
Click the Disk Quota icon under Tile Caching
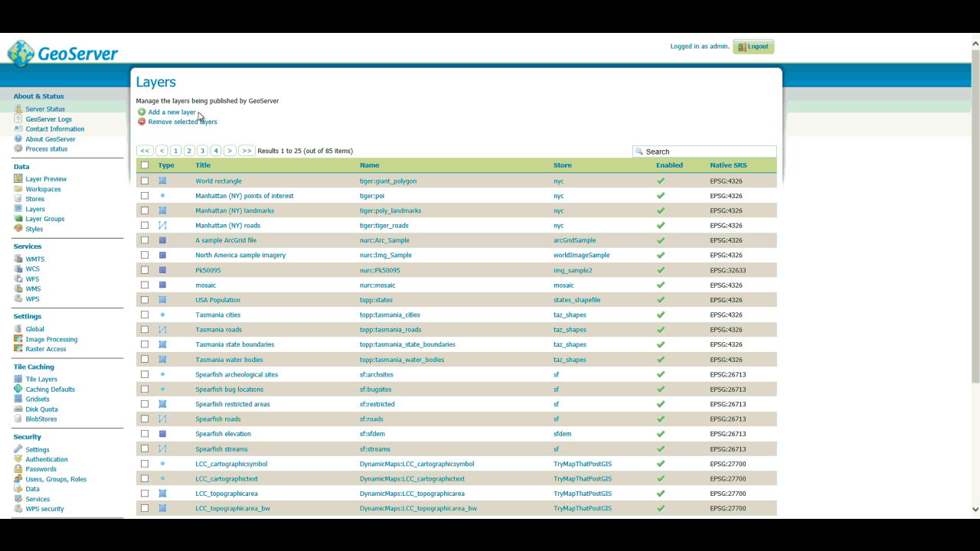tap(18, 409)
